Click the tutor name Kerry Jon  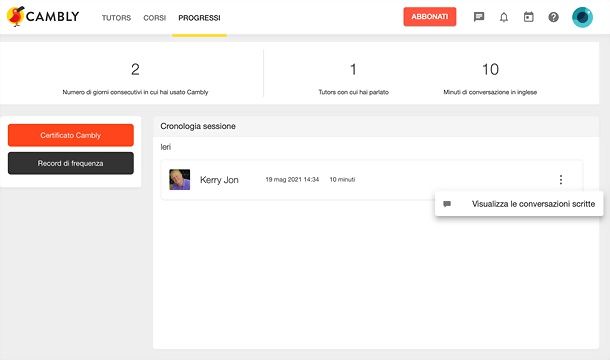coord(219,180)
